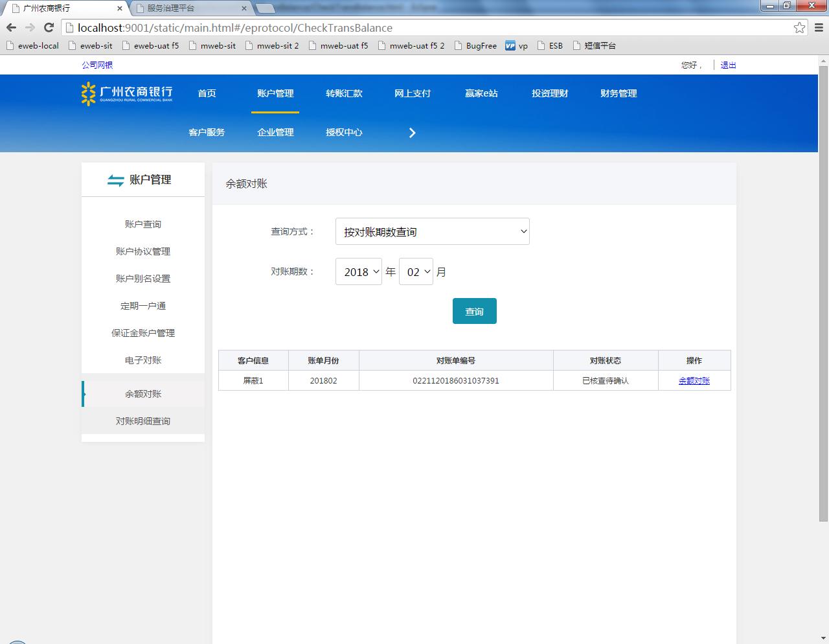Select 账户协议管理 in the sidebar
Screen dimensions: 829x644
pyautogui.click(x=143, y=251)
